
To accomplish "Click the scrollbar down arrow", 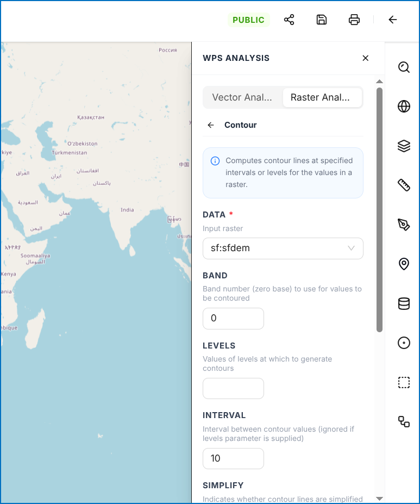I will point(380,499).
